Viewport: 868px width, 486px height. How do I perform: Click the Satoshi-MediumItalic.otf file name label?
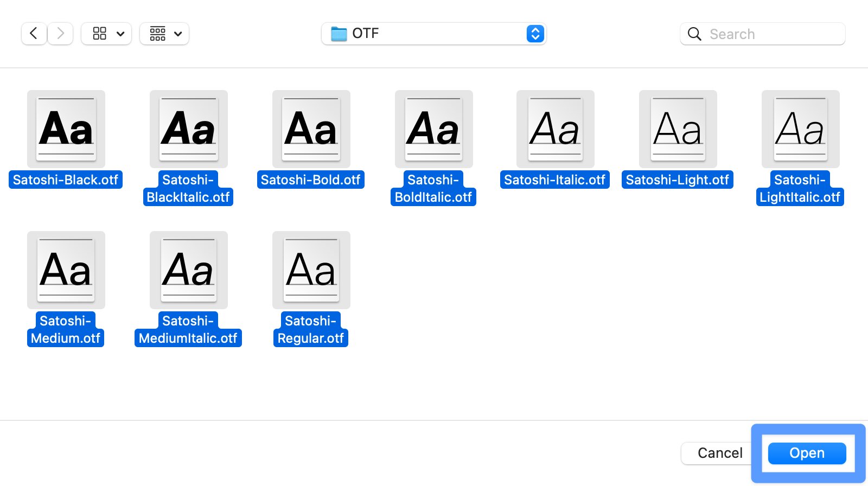188,329
